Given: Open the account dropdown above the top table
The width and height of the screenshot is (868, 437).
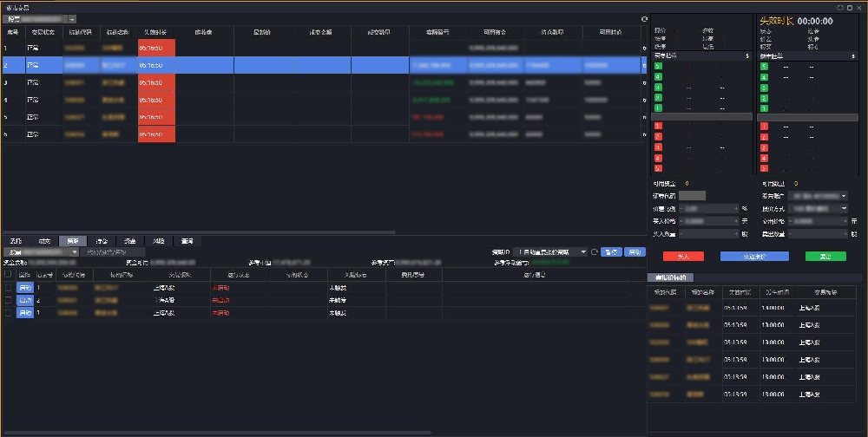Looking at the screenshot, I should point(71,18).
